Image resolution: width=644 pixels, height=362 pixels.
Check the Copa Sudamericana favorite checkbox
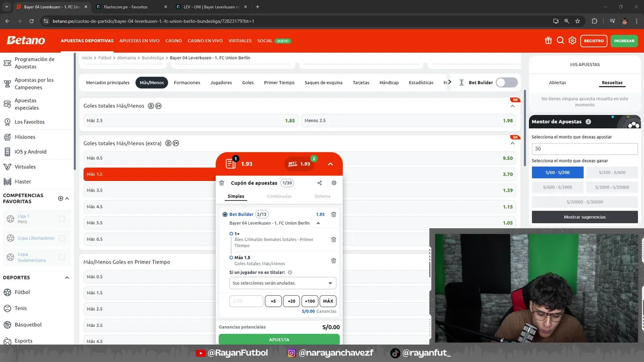(62, 257)
